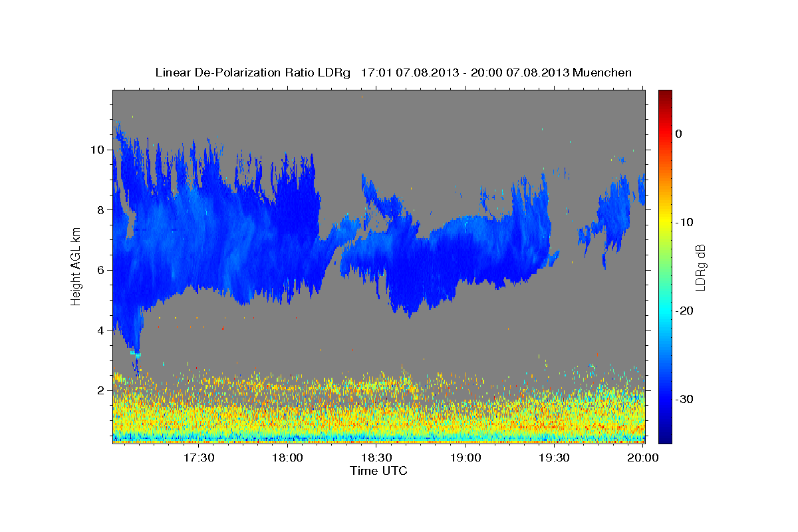The image size is (798, 532).
Task: Click the height axis label '10'
Action: point(97,149)
